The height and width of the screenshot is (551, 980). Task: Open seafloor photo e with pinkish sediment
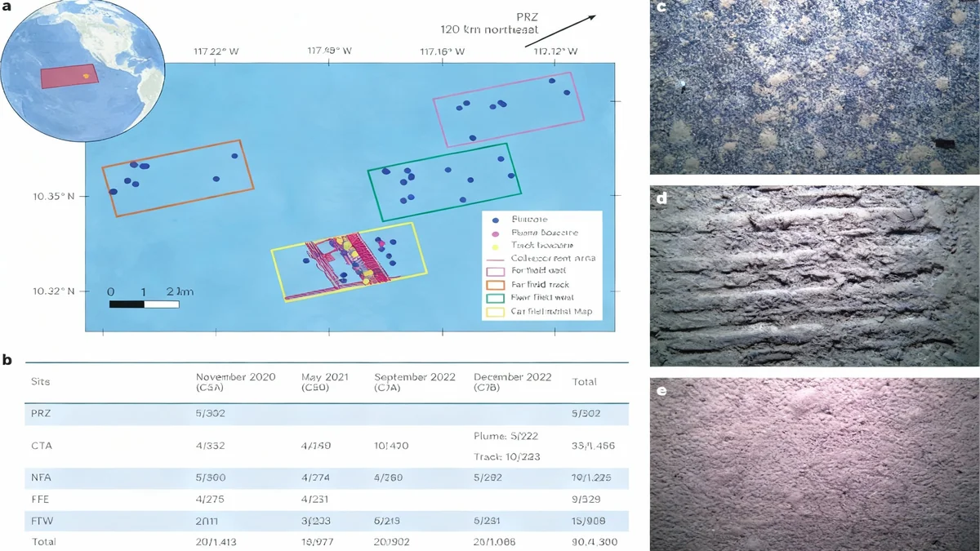(x=814, y=463)
